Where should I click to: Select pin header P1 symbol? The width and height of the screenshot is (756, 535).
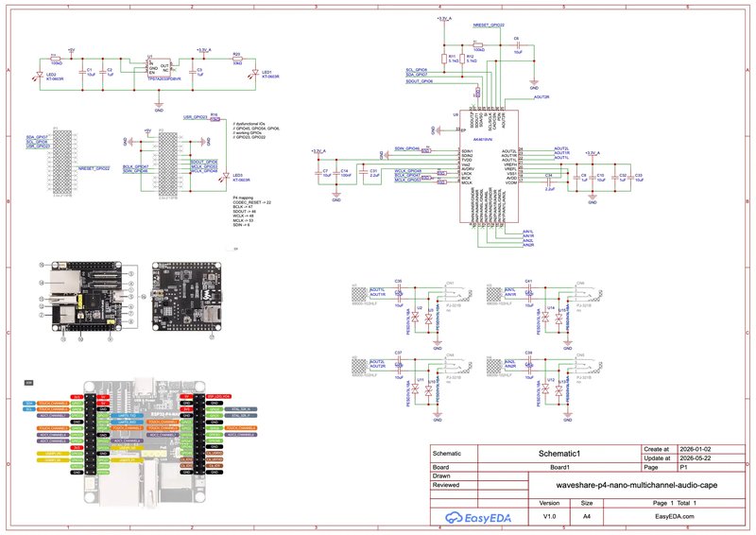[62, 162]
